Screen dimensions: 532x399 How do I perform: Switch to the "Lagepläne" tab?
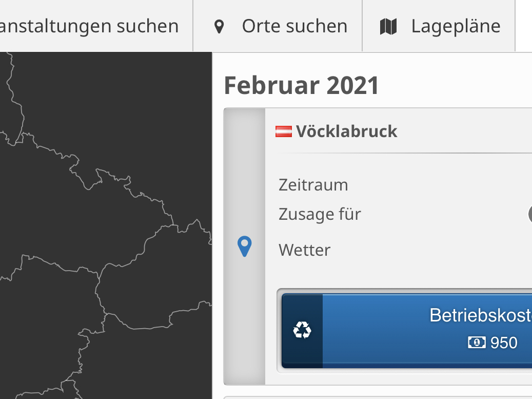tap(455, 26)
